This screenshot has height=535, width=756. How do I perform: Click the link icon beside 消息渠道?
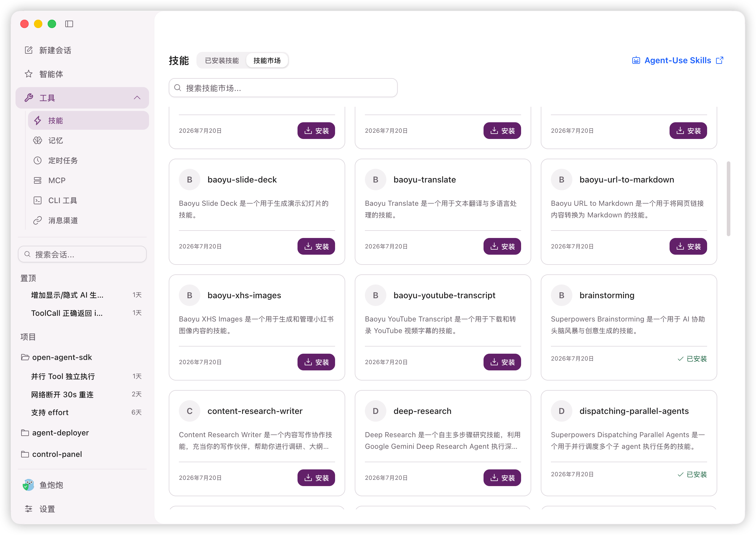(38, 220)
